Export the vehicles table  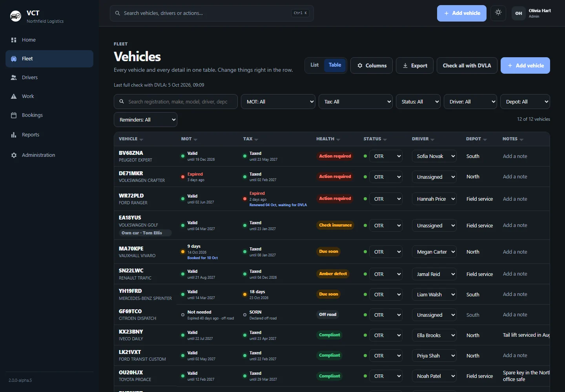pyautogui.click(x=415, y=65)
